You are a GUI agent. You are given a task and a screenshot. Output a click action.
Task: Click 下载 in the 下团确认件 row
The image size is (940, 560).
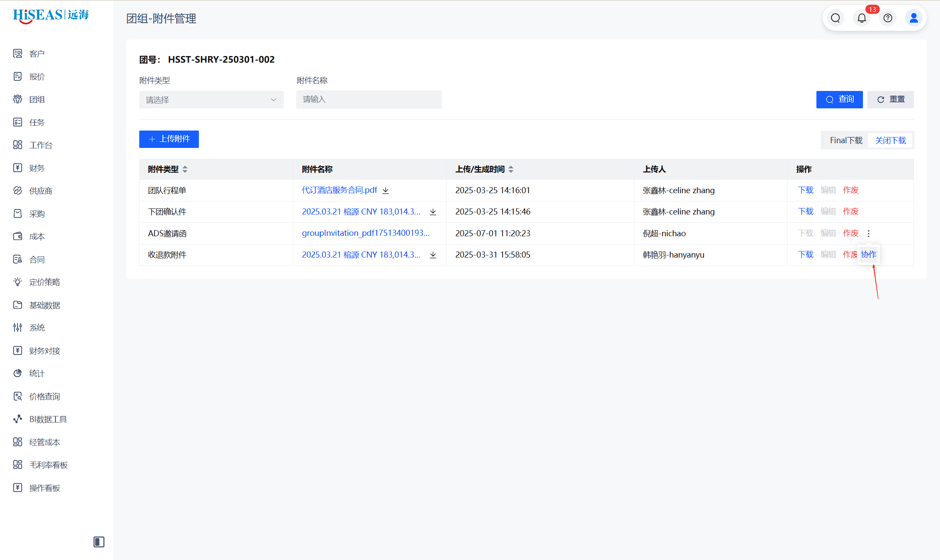pos(806,211)
